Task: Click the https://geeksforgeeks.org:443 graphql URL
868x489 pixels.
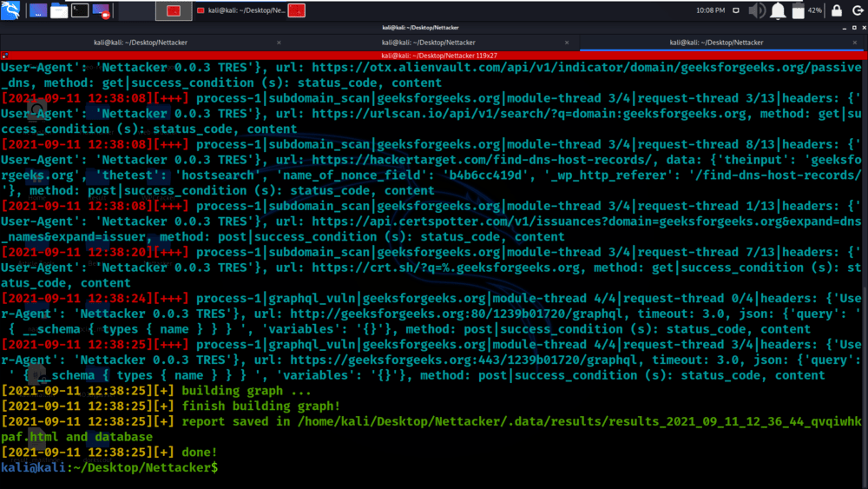Action: [463, 360]
